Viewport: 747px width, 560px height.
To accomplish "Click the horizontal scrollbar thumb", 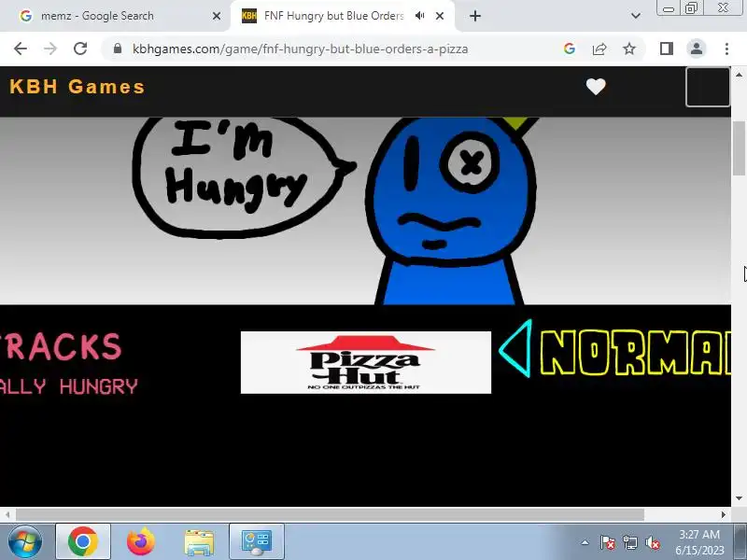I will tap(330, 515).
